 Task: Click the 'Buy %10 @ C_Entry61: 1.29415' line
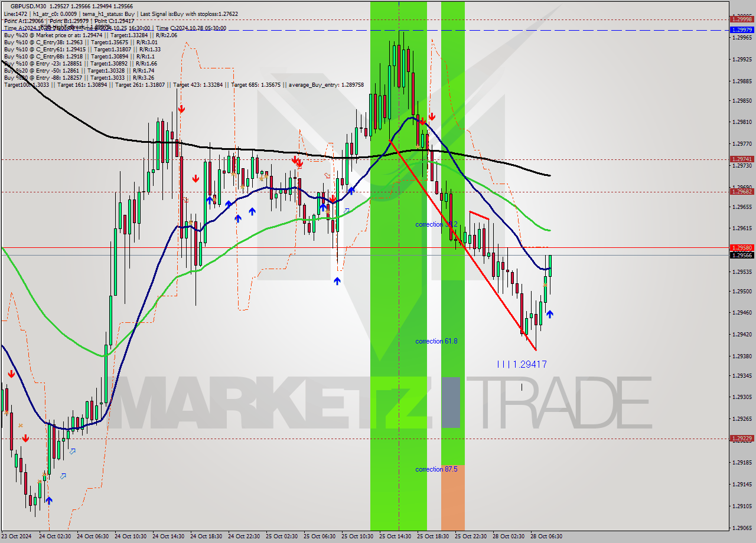[x=82, y=49]
